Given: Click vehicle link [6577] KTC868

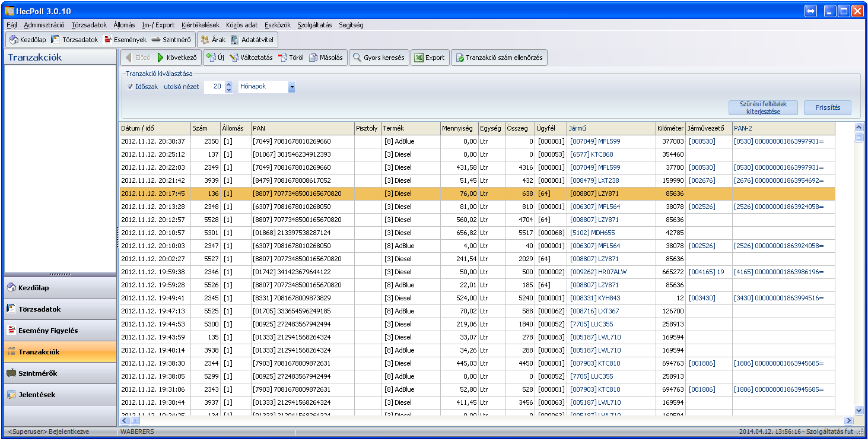Looking at the screenshot, I should tap(592, 154).
